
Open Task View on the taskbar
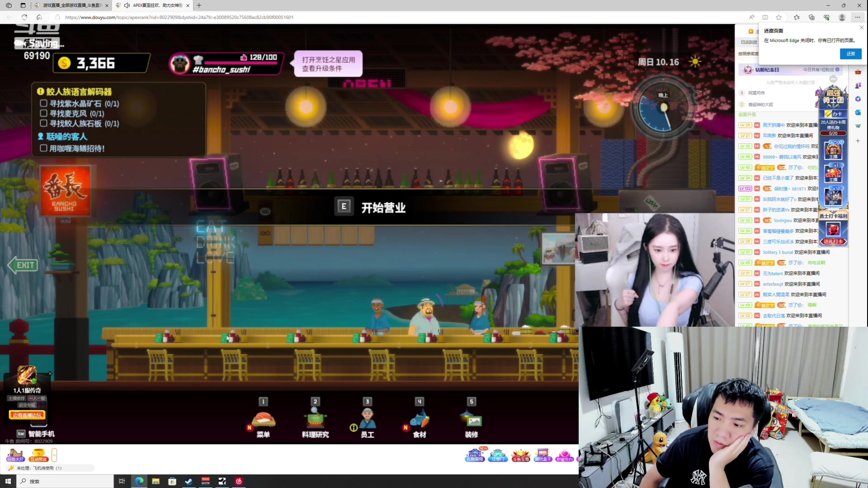coord(122,481)
